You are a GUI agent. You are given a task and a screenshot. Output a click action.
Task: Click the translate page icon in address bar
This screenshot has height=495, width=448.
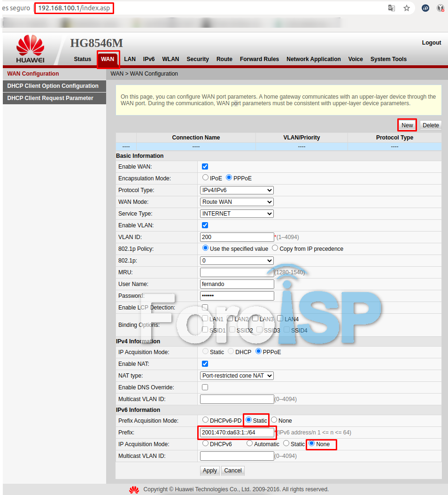(x=391, y=8)
